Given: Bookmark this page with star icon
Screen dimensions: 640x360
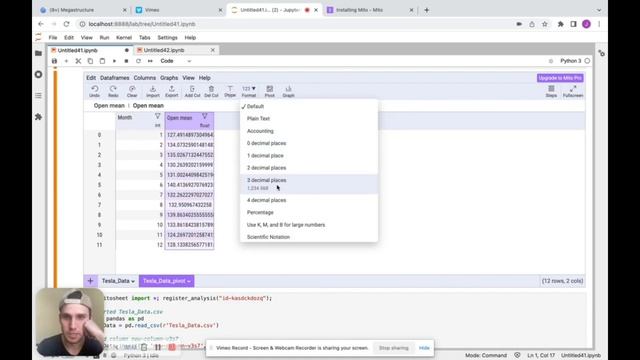Looking at the screenshot, I should click(x=544, y=24).
